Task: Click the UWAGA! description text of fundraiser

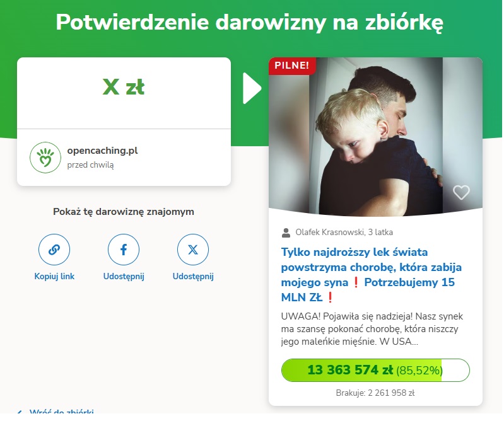Action: (372, 329)
